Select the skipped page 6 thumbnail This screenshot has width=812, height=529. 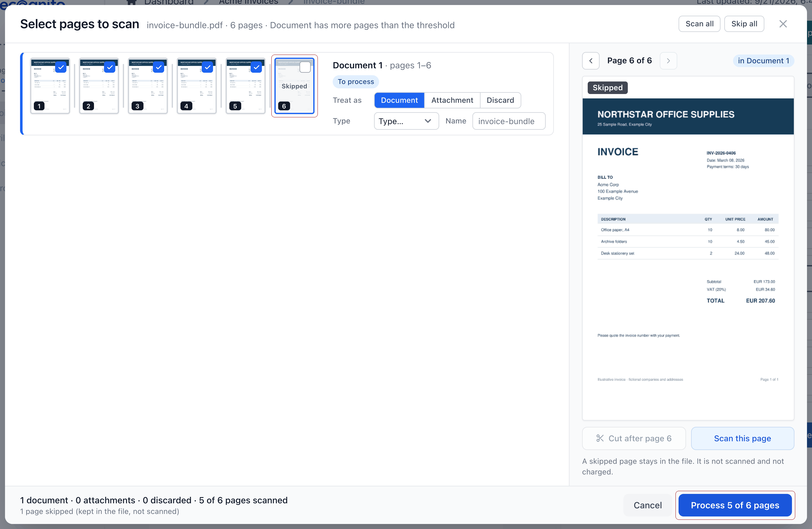(294, 86)
